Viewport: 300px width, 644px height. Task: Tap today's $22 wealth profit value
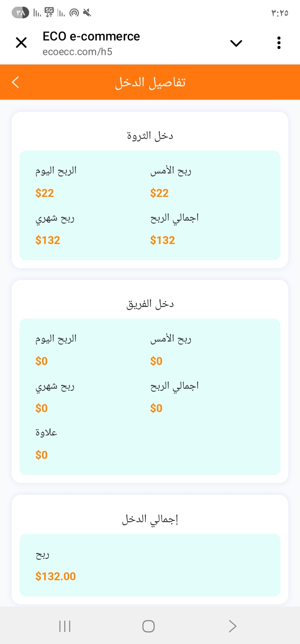tap(45, 193)
